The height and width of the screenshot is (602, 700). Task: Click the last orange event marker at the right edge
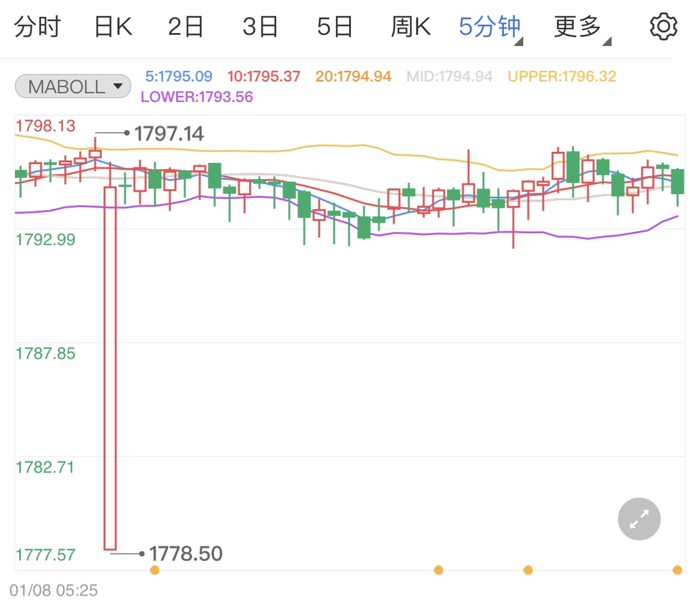click(677, 570)
